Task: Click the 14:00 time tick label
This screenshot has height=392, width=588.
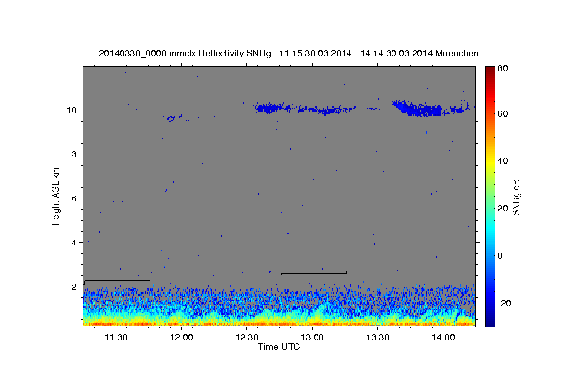Action: [443, 337]
